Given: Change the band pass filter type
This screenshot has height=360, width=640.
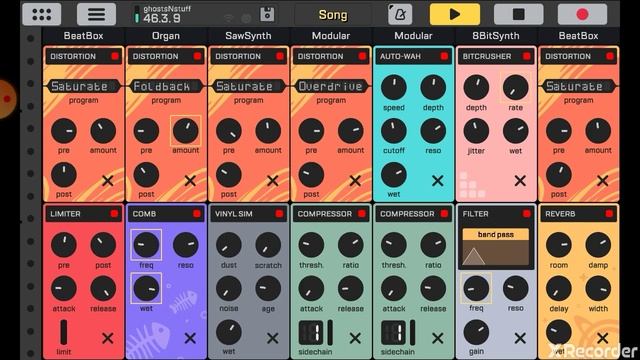Looking at the screenshot, I should [496, 234].
